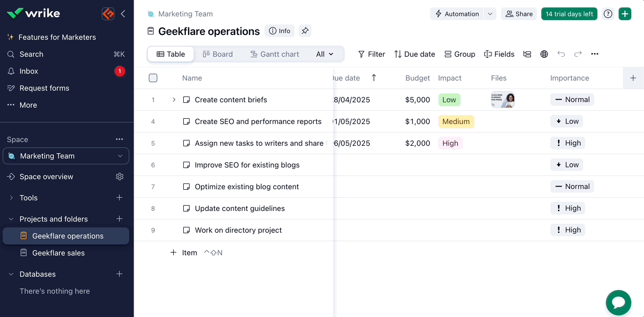The image size is (644, 317).
Task: Add a new Item row
Action: [184, 253]
